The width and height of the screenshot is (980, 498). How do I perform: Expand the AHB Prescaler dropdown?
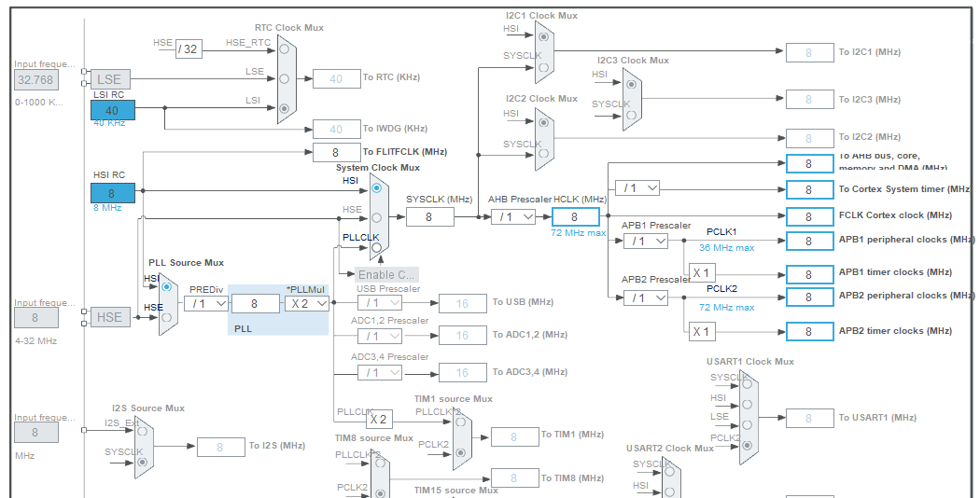(513, 216)
